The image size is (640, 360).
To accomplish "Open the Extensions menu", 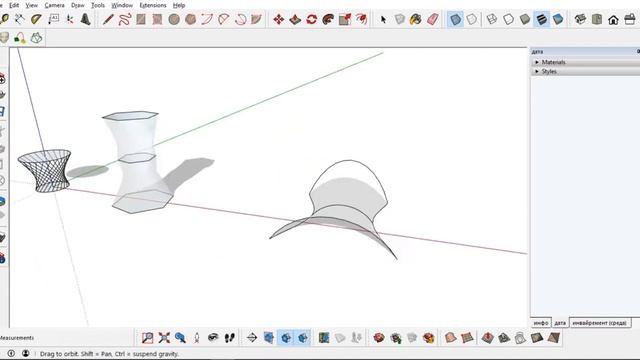I will (153, 5).
